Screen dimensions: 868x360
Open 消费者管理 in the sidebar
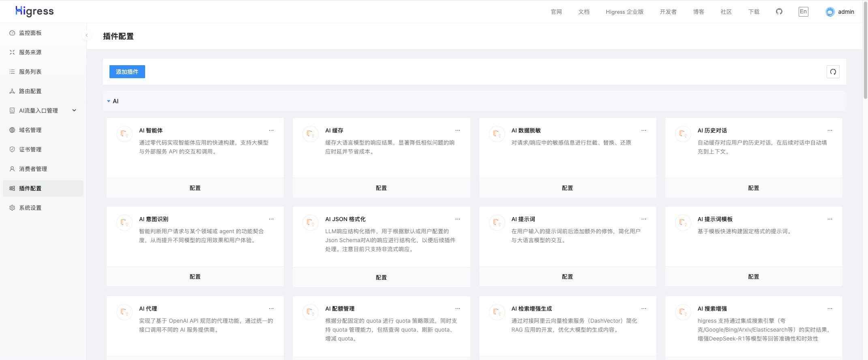tap(33, 169)
